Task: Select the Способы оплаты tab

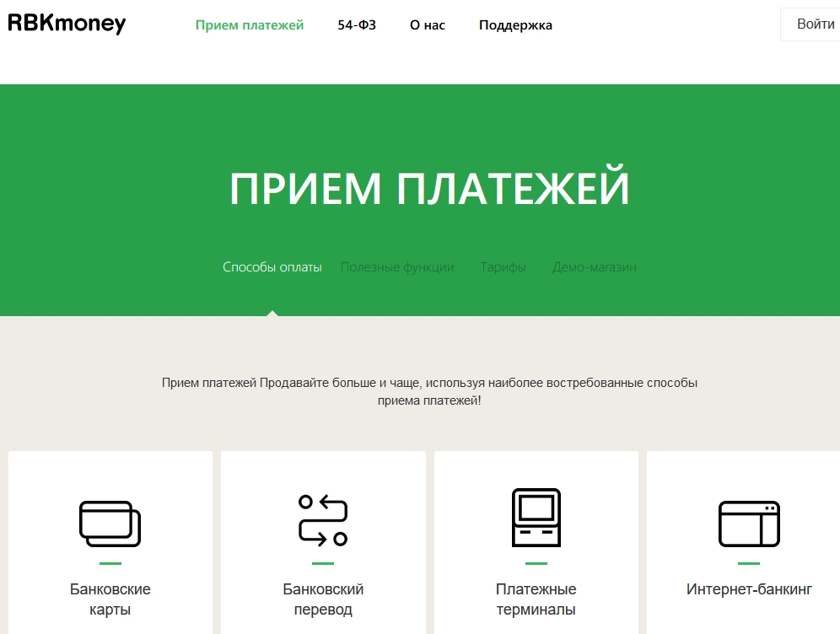Action: (272, 266)
